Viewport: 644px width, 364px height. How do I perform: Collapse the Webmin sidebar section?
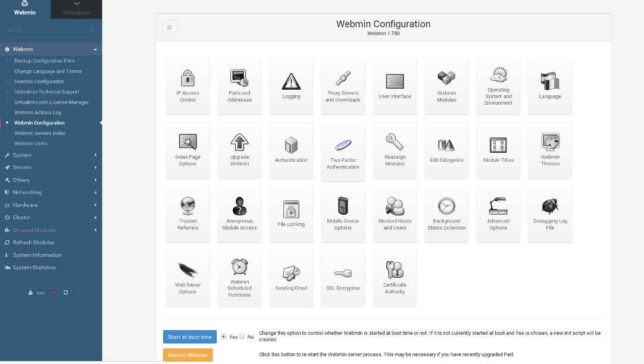pos(51,49)
